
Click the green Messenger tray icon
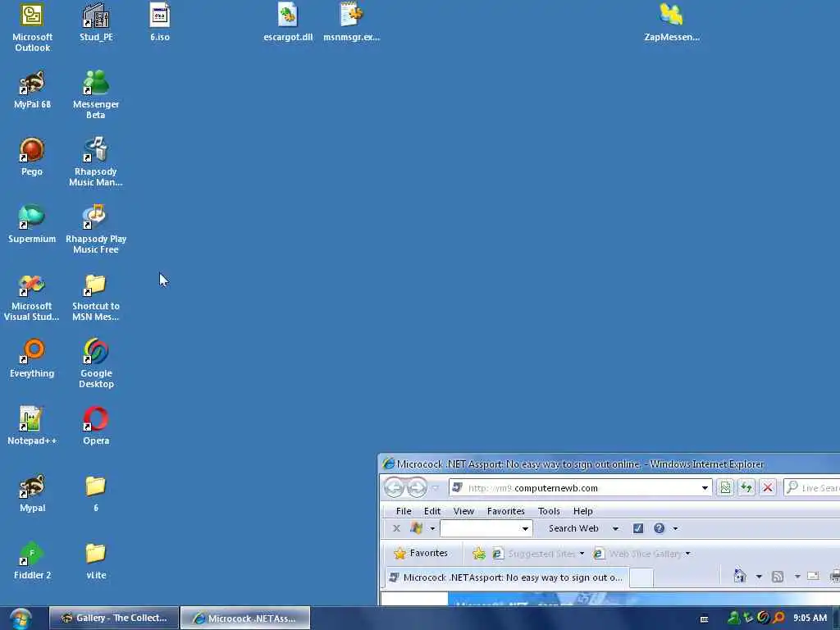[734, 619]
